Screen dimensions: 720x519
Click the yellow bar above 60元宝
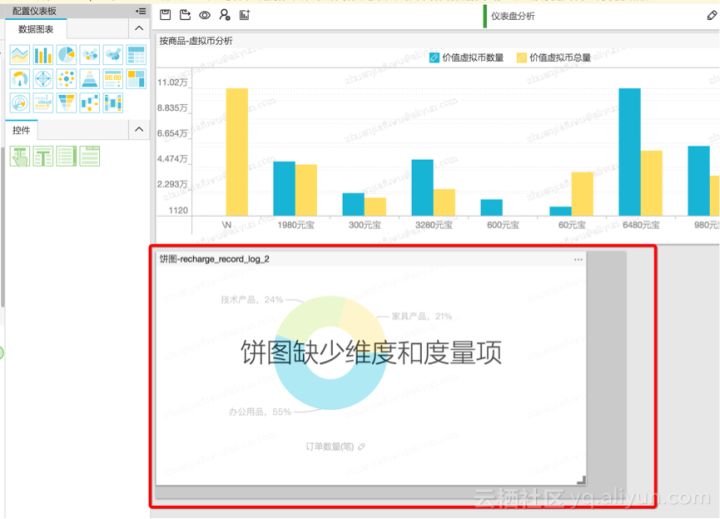tap(582, 194)
